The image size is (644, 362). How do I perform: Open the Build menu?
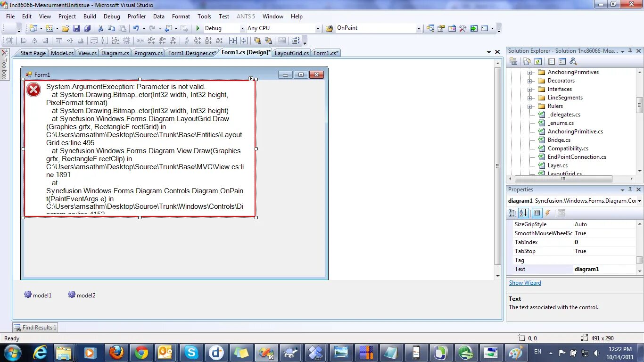(x=90, y=16)
